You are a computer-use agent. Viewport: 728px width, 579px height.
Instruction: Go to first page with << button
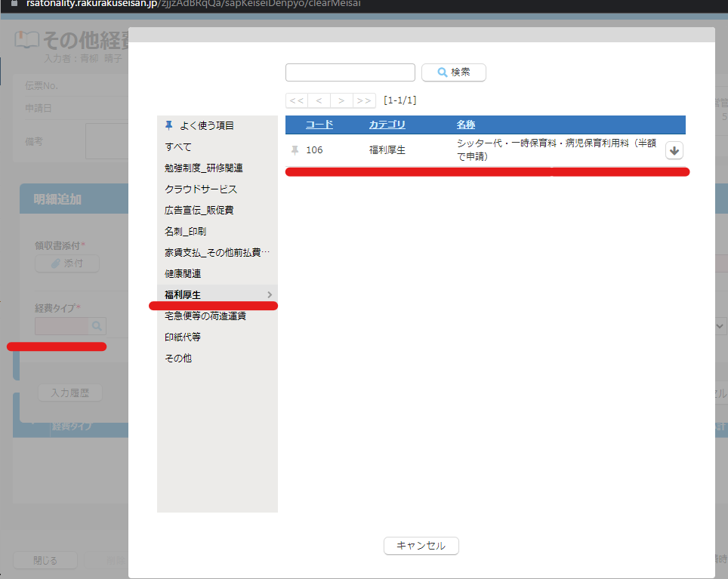point(296,100)
